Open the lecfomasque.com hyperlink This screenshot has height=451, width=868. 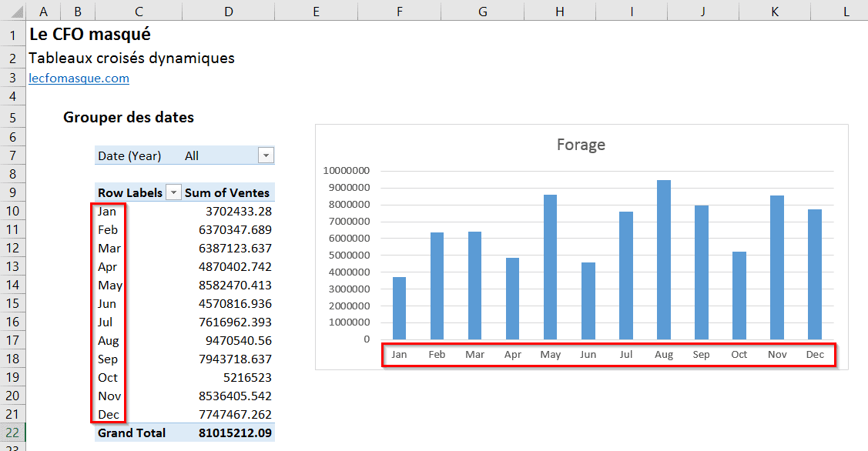pyautogui.click(x=79, y=79)
